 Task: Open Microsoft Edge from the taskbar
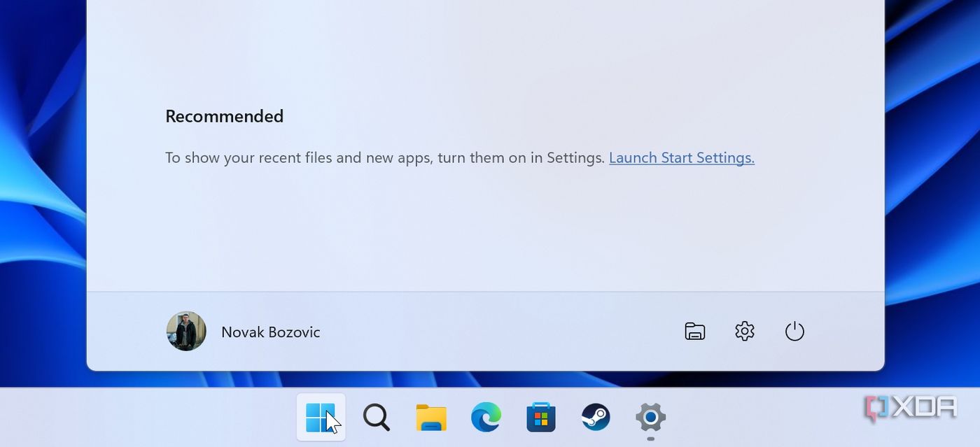click(x=486, y=417)
